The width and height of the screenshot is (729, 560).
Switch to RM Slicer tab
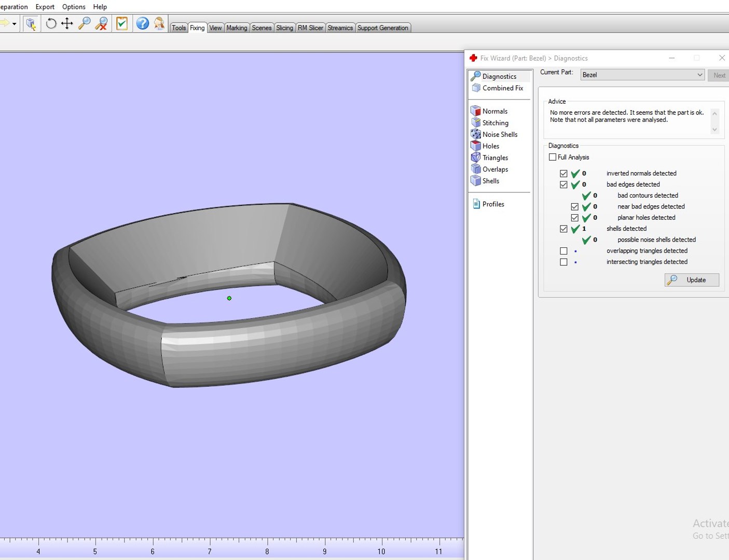point(310,28)
